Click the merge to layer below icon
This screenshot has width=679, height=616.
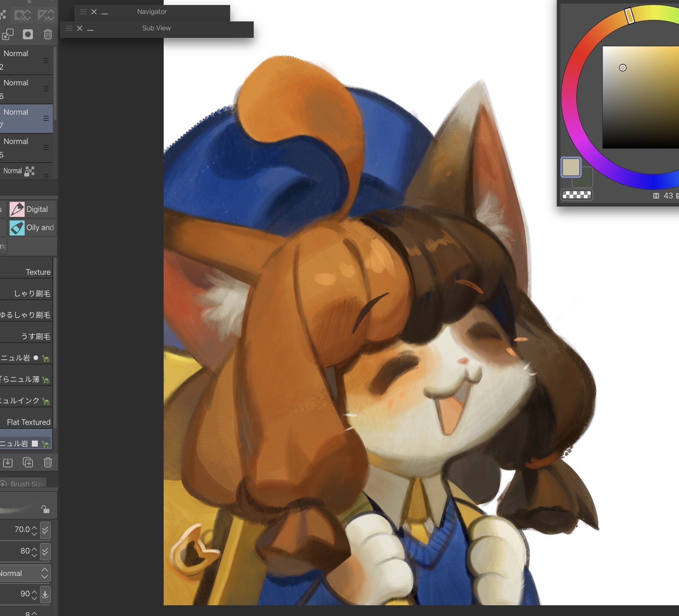pyautogui.click(x=8, y=34)
